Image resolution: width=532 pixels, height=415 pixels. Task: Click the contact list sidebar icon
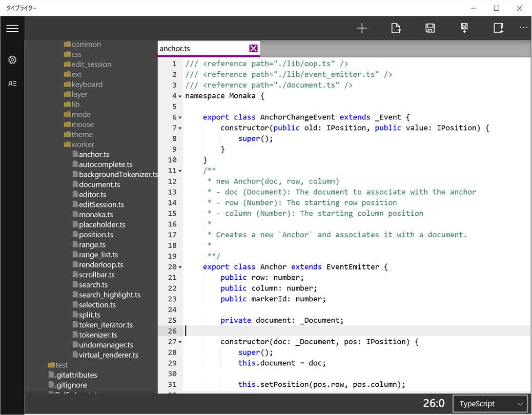pos(12,84)
